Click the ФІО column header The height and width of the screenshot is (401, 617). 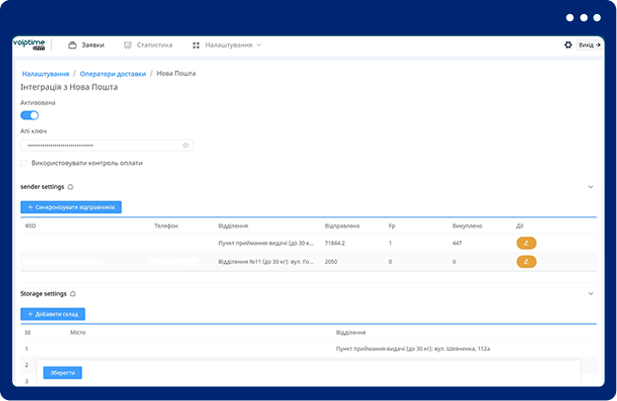pyautogui.click(x=30, y=226)
